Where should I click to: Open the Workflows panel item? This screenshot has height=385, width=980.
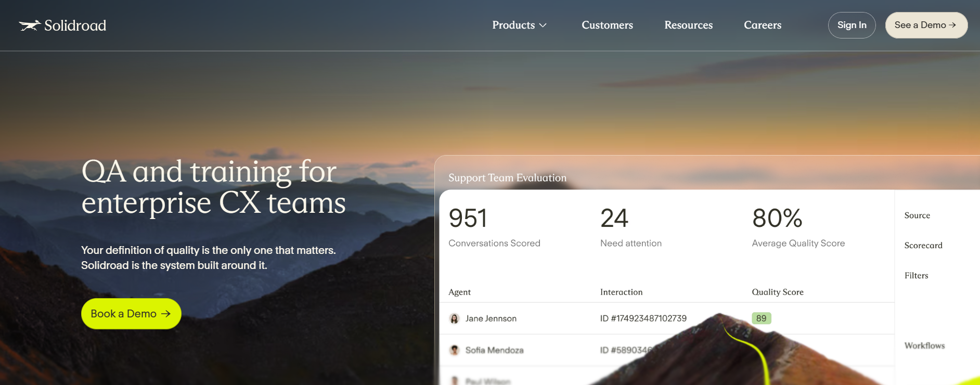[924, 345]
